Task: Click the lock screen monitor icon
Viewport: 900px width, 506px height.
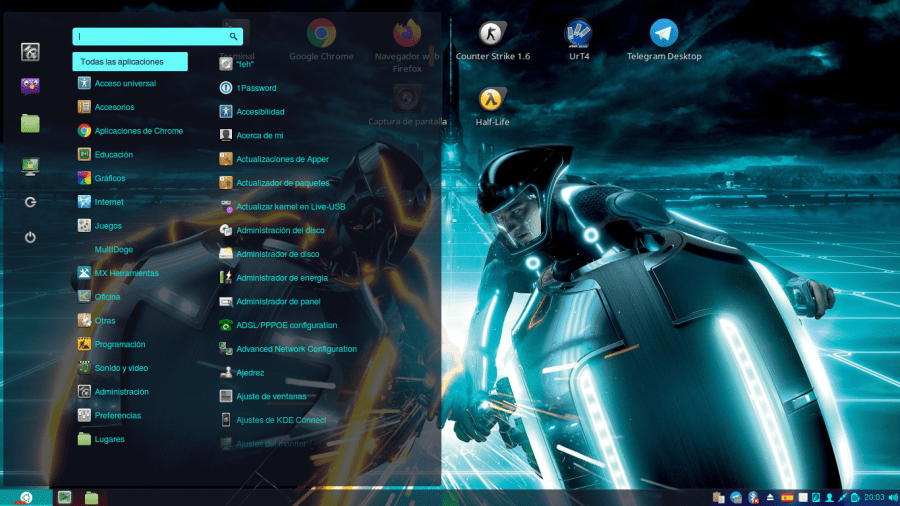Action: (30, 166)
